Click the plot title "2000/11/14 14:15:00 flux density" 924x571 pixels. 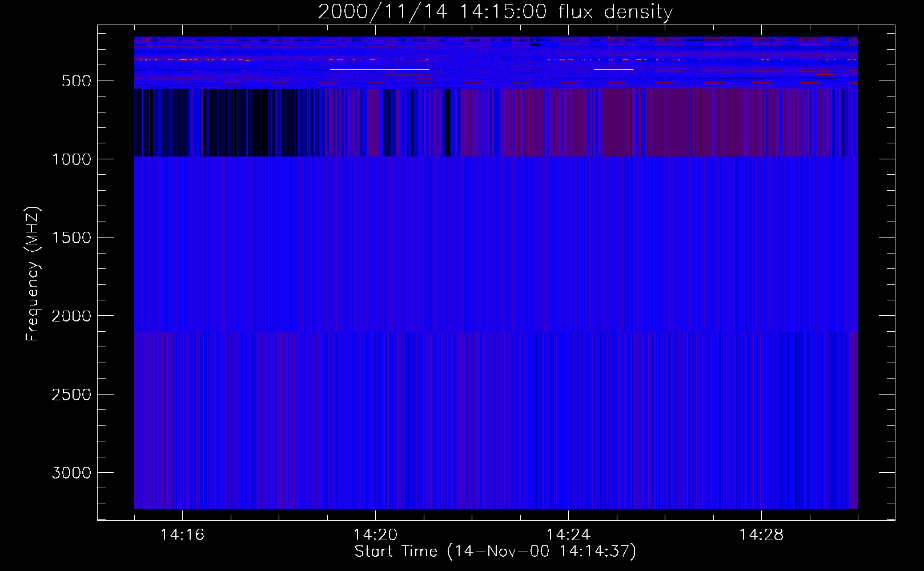tap(495, 11)
